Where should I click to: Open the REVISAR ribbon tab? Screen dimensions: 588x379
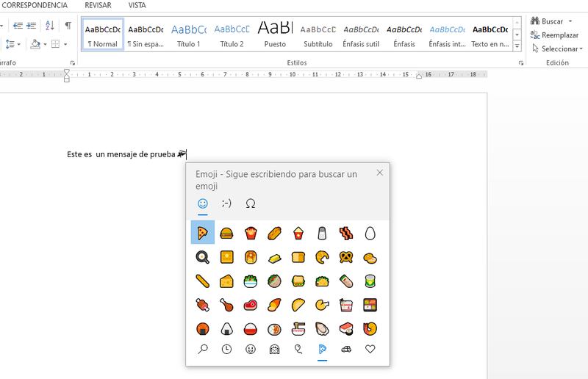98,5
